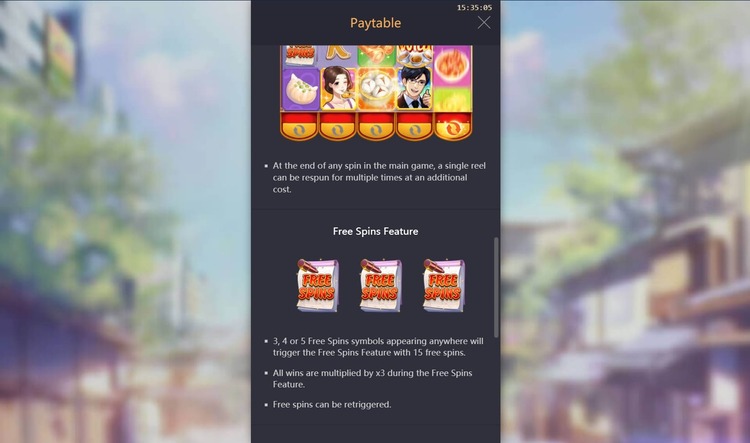
Task: Click the Paytable title
Action: pyautogui.click(x=375, y=23)
